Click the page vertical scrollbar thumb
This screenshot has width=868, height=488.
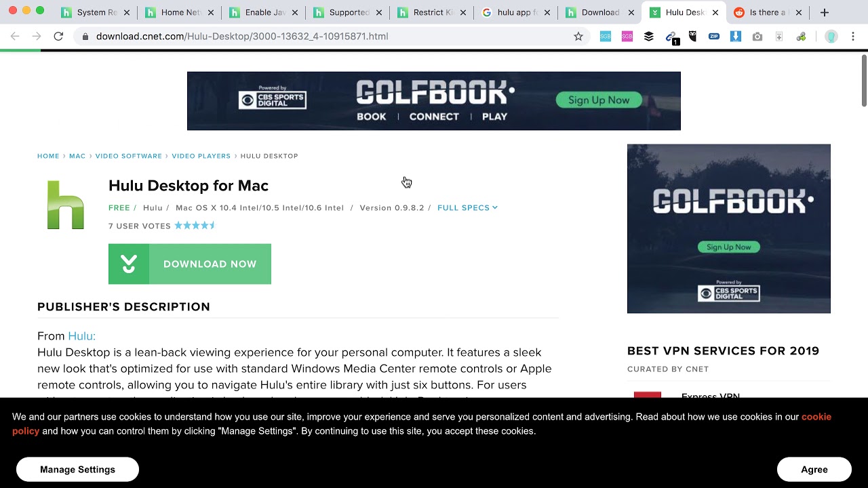click(864, 80)
